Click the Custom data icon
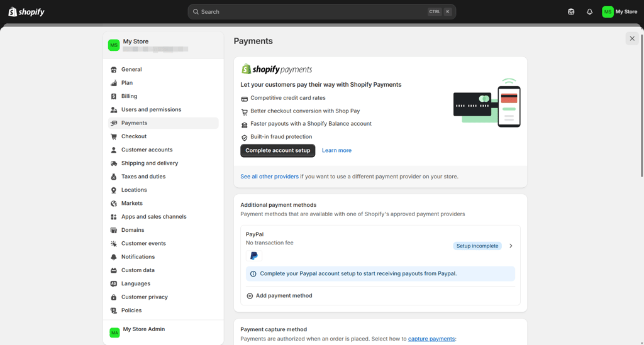This screenshot has width=644, height=345. click(x=114, y=270)
